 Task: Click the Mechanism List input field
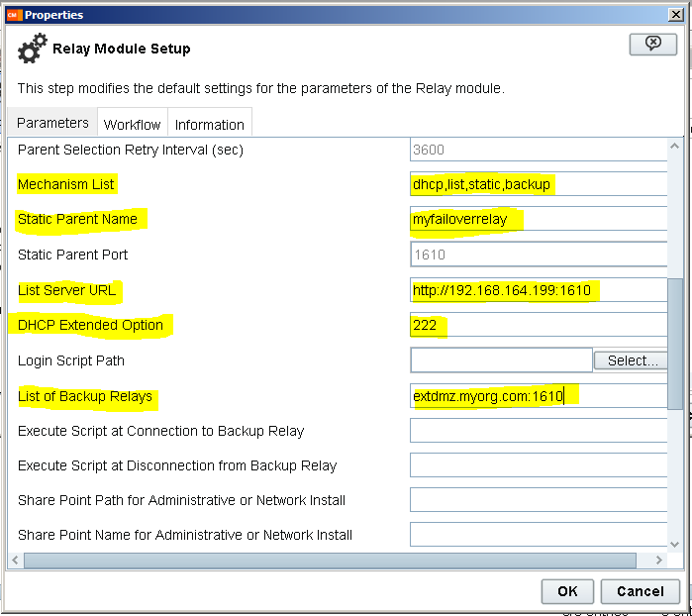(539, 183)
